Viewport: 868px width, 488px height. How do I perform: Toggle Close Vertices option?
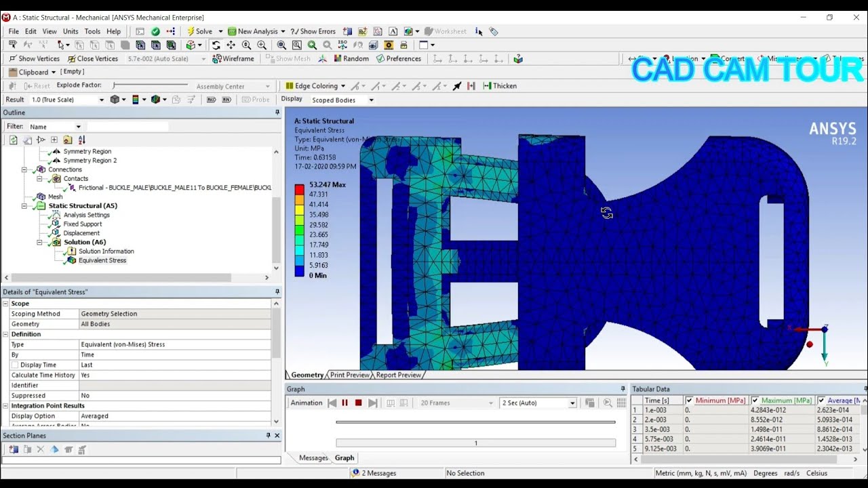[92, 59]
